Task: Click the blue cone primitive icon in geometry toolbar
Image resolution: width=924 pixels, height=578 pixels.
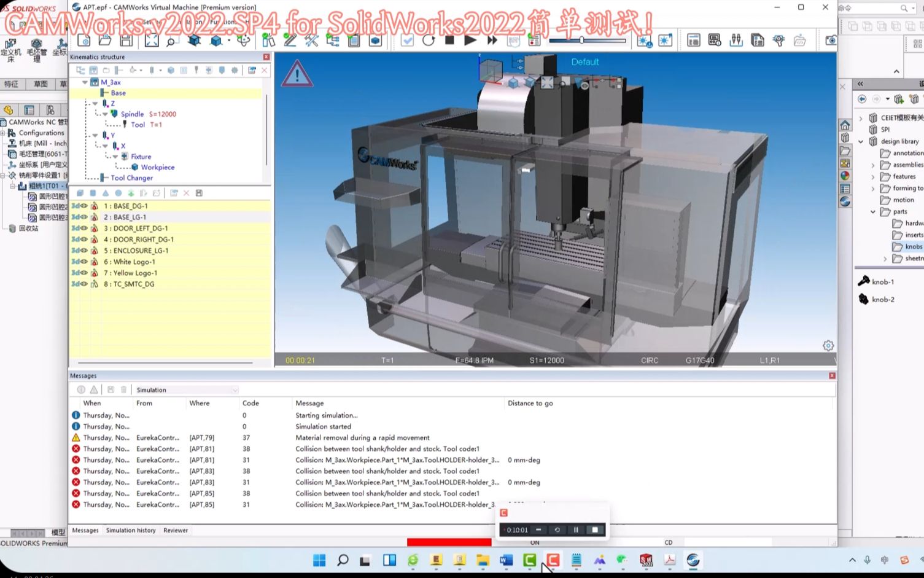Action: pos(106,193)
